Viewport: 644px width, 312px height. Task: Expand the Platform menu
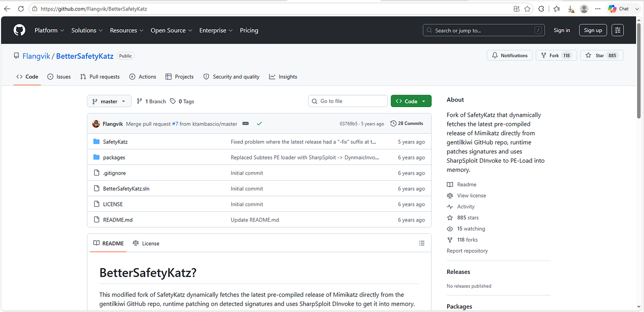tap(49, 30)
